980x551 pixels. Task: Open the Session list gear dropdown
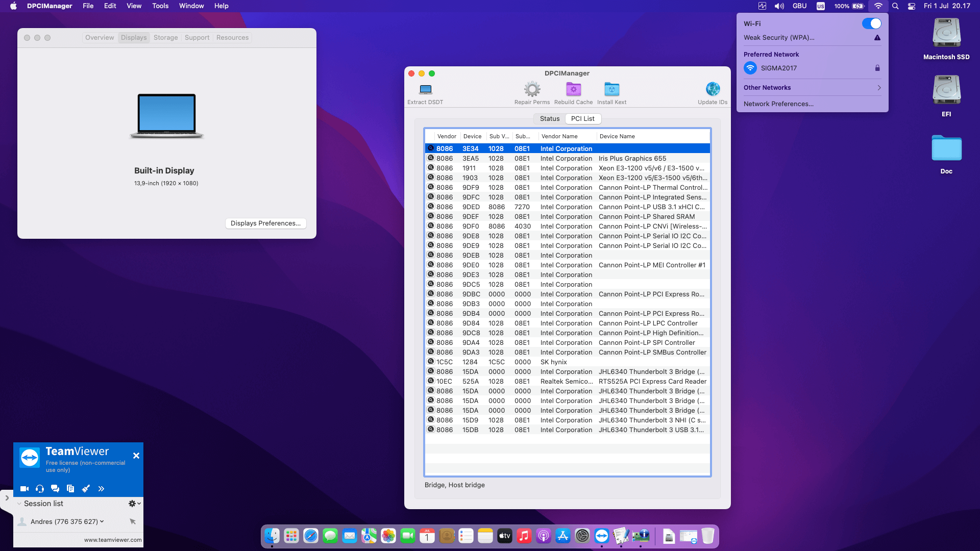click(135, 504)
